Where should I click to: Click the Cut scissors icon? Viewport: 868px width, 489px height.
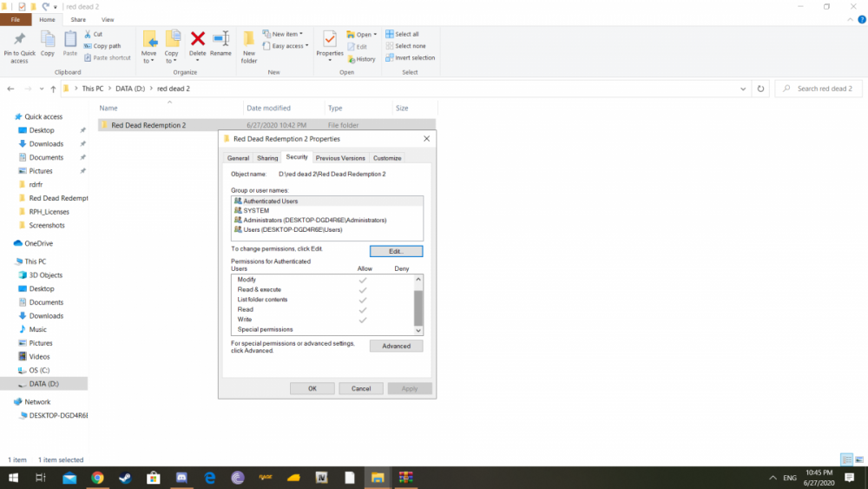click(x=88, y=34)
